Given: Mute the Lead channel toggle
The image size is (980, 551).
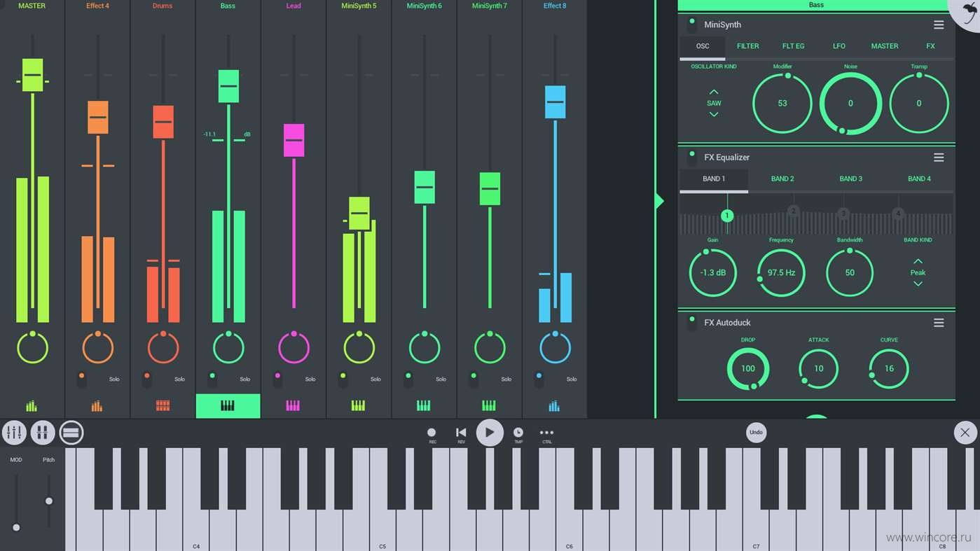Looking at the screenshot, I should 277,379.
